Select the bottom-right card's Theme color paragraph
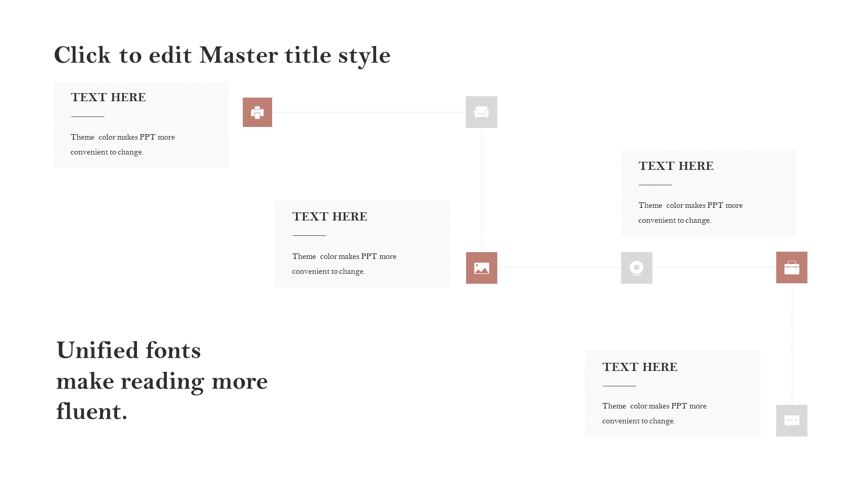The image size is (868, 488). click(x=654, y=413)
